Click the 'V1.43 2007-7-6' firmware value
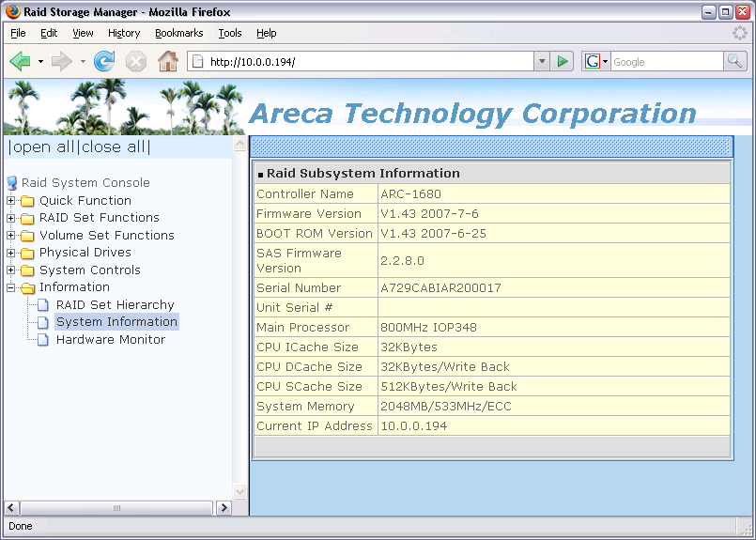The height and width of the screenshot is (540, 756). (x=429, y=213)
